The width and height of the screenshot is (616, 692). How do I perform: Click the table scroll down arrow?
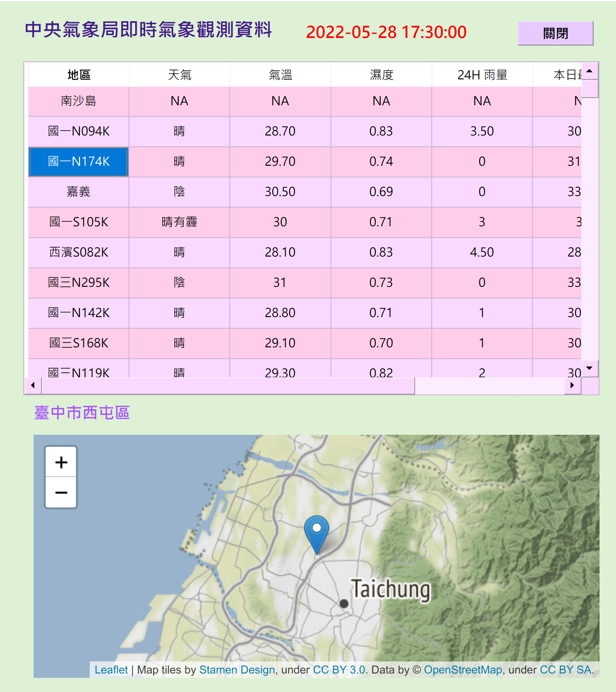(x=589, y=369)
